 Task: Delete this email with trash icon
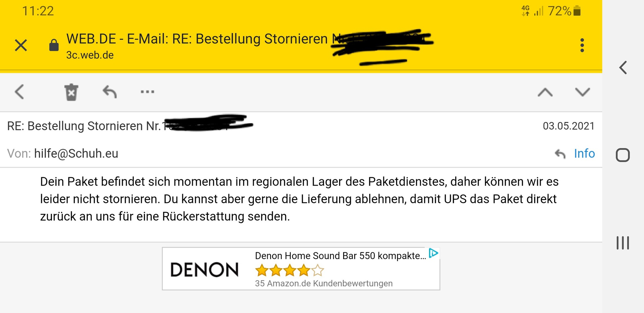pos(71,92)
